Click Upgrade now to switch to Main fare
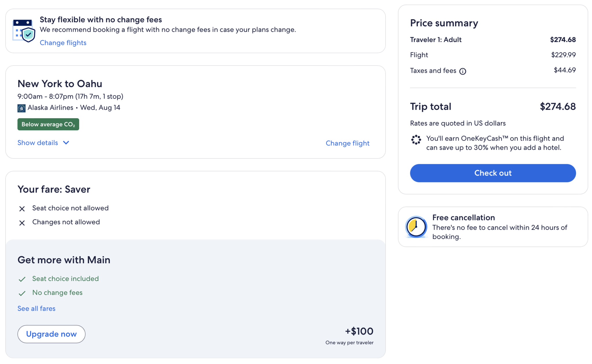The image size is (592, 364). click(51, 334)
